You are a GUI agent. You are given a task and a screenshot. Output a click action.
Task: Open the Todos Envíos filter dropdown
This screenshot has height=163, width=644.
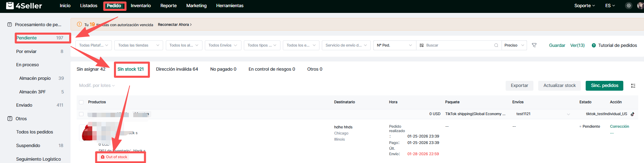click(x=223, y=45)
